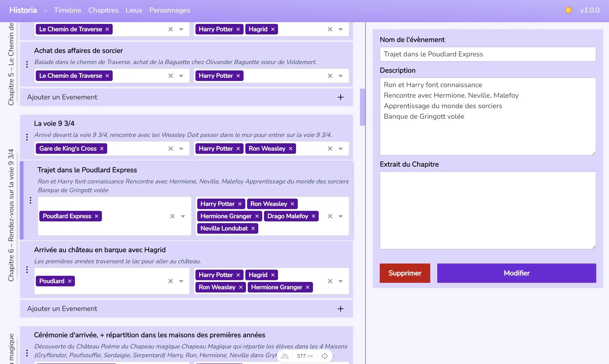This screenshot has height=364, width=609.
Task: Open the three-dot menu of Trajet dans le Poudlard Express
Action: (x=31, y=200)
